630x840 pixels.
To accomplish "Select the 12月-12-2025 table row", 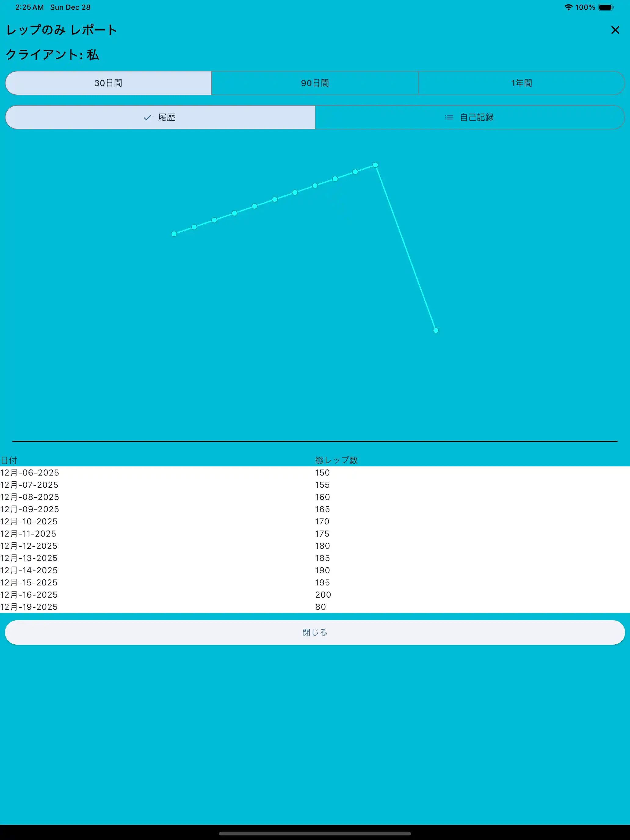I will [29, 546].
